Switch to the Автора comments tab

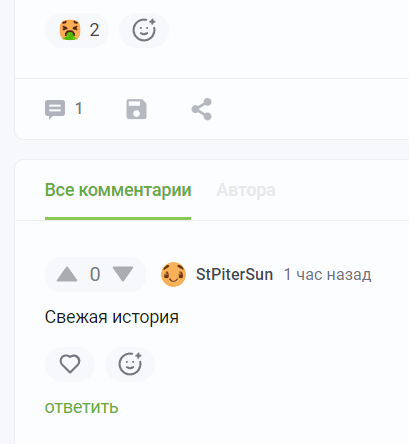[x=246, y=190]
